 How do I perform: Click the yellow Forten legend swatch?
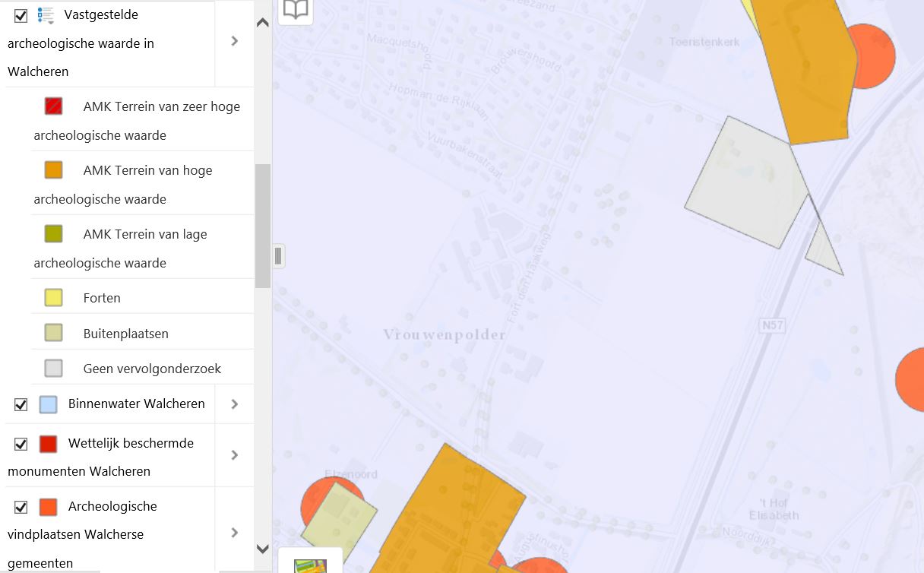point(53,298)
